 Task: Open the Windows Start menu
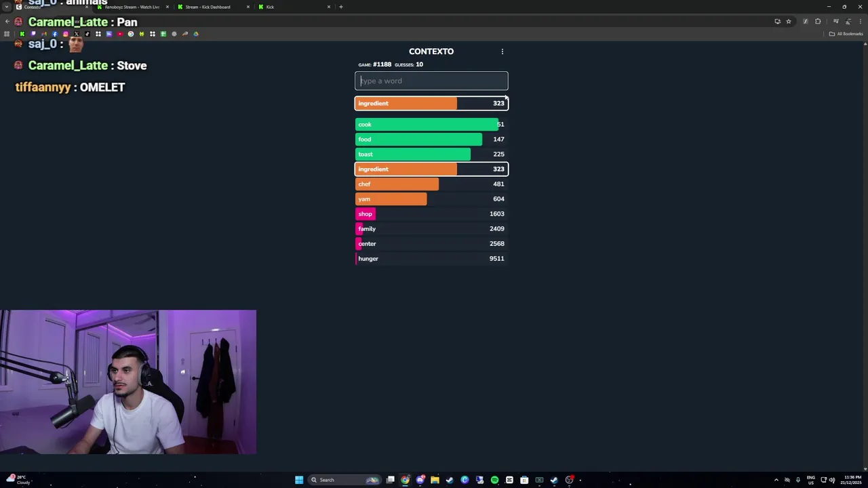point(299,480)
